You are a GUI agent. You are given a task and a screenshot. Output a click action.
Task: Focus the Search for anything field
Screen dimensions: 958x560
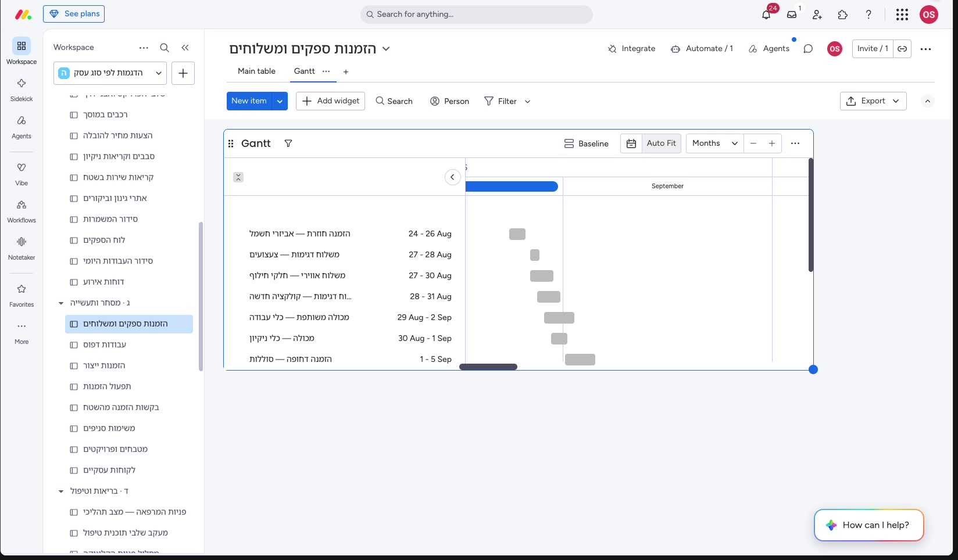pyautogui.click(x=477, y=15)
